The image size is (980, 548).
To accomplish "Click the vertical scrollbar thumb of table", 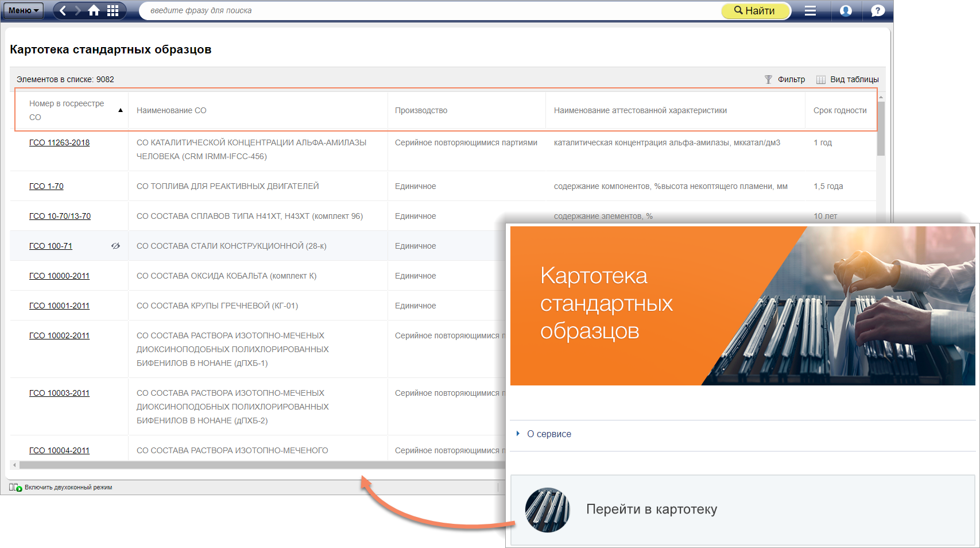I will click(x=881, y=129).
